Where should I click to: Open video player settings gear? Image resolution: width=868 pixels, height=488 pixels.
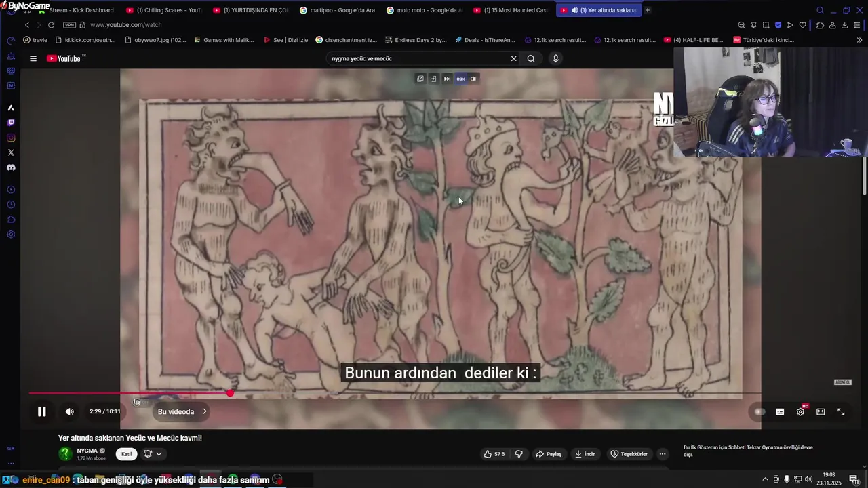800,411
